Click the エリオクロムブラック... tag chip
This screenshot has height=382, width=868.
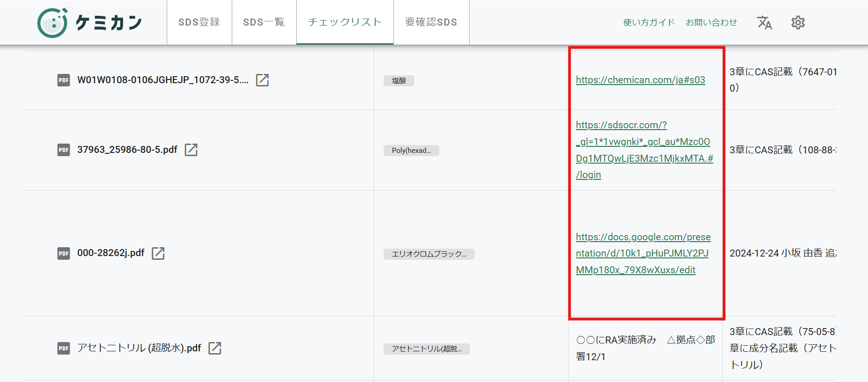click(x=429, y=254)
